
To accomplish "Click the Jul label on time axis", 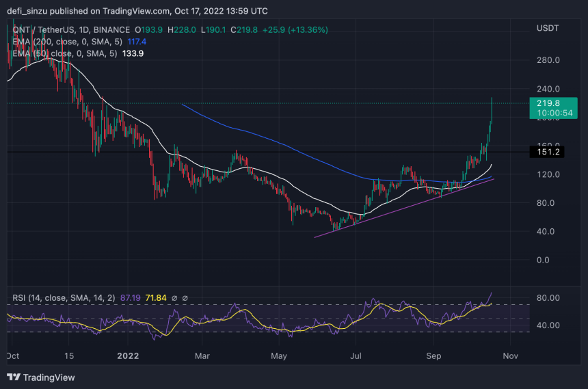I will click(x=355, y=356).
